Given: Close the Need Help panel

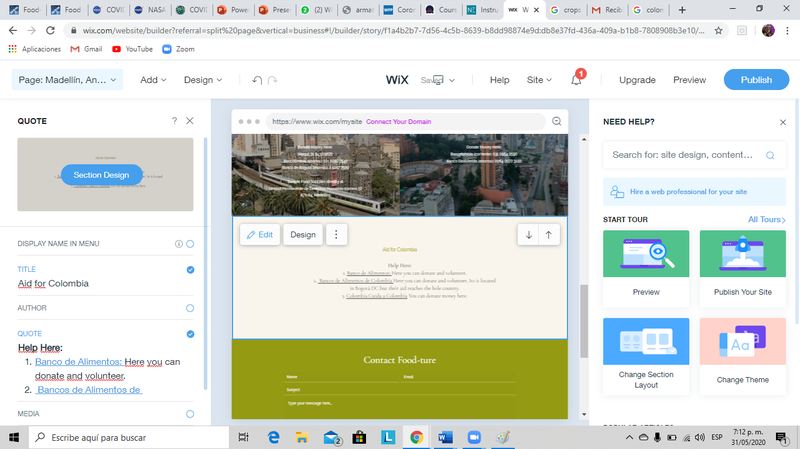Looking at the screenshot, I should point(783,122).
